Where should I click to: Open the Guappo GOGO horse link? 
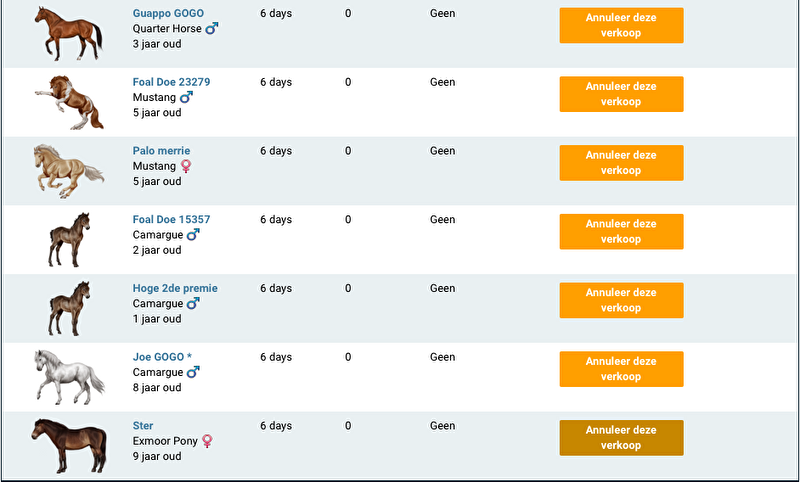(x=168, y=14)
